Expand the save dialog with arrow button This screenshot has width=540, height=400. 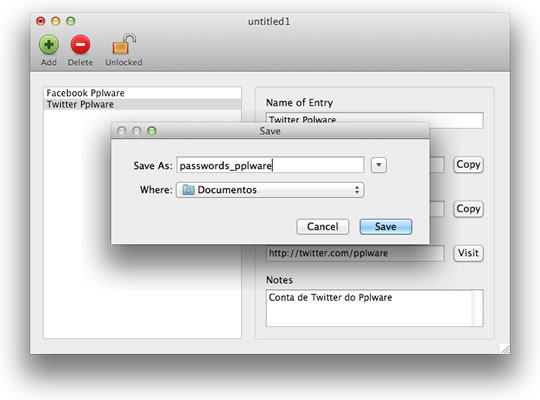click(378, 165)
